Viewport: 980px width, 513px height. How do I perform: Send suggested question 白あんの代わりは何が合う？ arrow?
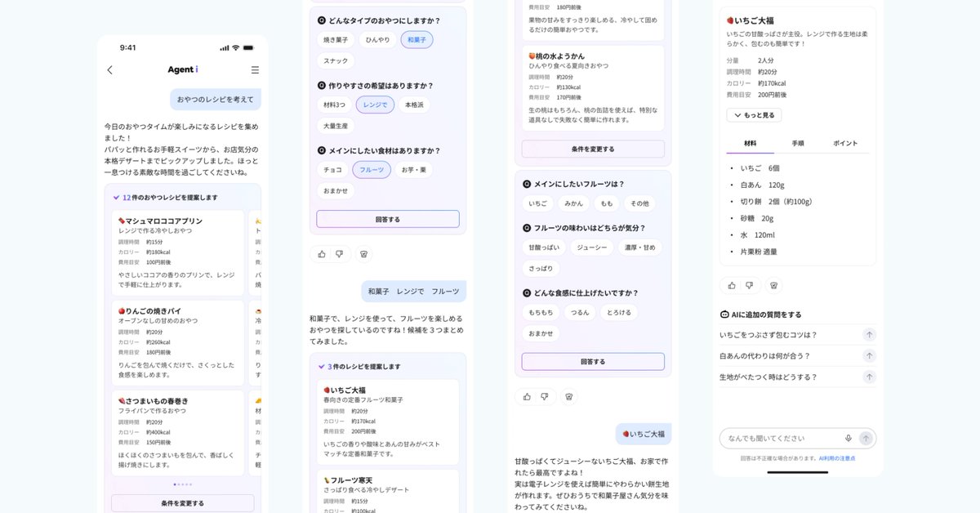869,356
